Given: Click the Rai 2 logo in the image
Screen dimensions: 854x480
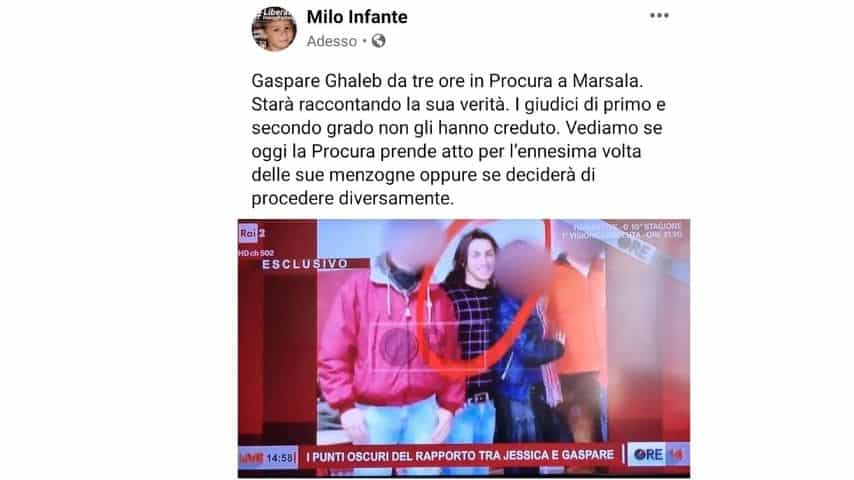Looking at the screenshot, I should [x=252, y=233].
